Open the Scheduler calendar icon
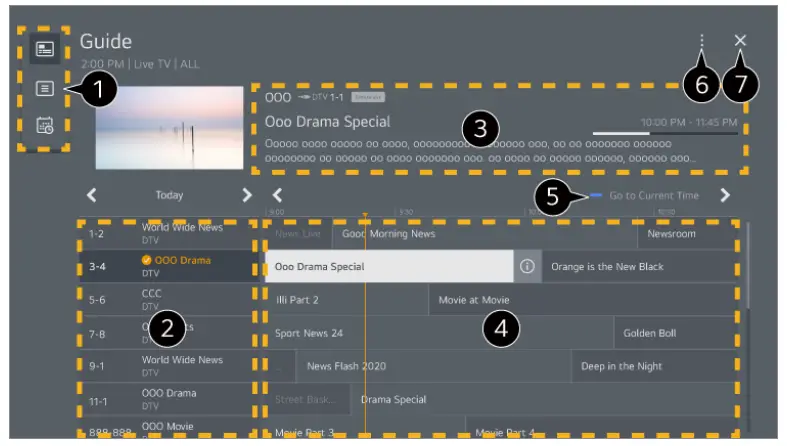This screenshot has width=787, height=446. click(45, 126)
